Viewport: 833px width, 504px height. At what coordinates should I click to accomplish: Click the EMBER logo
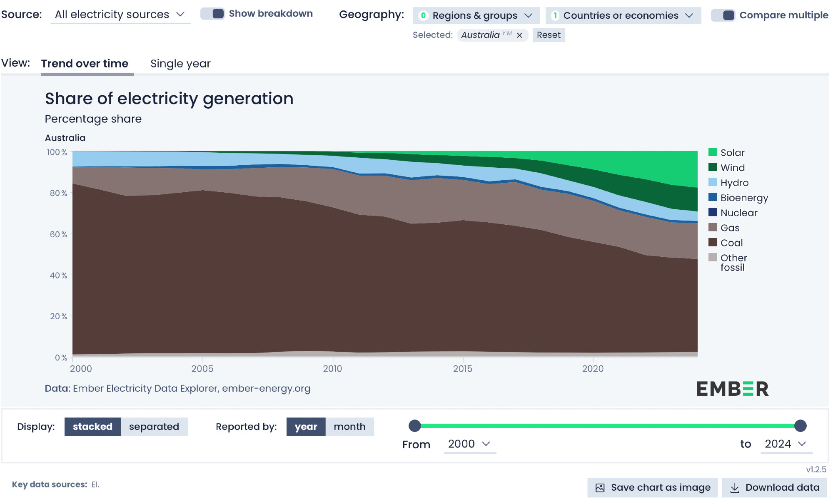click(733, 389)
